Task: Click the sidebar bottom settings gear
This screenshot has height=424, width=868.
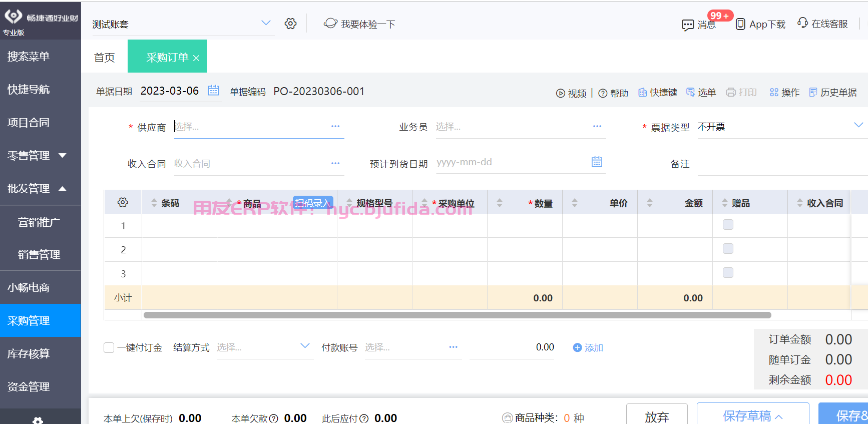Action: point(38,420)
